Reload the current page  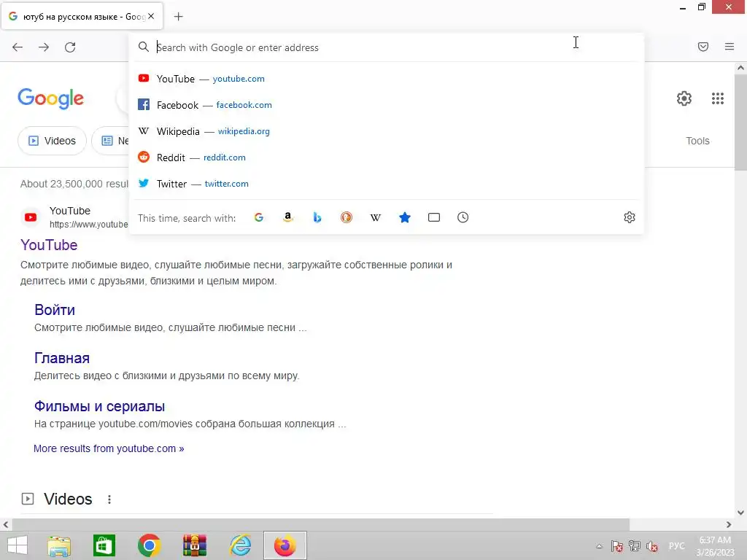pos(70,47)
